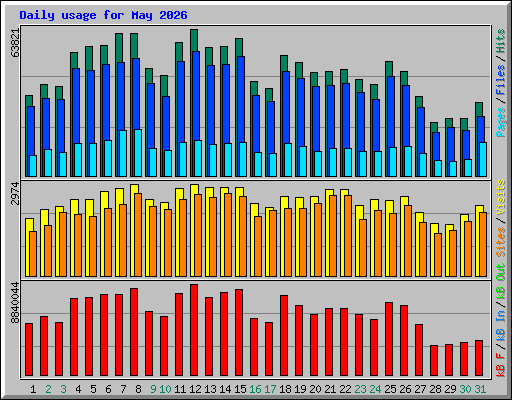This screenshot has width=512, height=400.
Task: Select day 13 on the x-axis
Action: (x=210, y=389)
